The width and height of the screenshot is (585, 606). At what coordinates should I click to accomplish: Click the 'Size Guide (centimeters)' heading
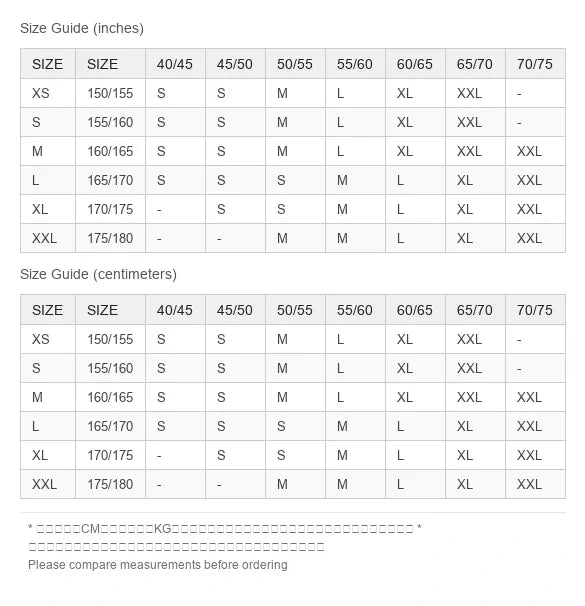tap(99, 274)
